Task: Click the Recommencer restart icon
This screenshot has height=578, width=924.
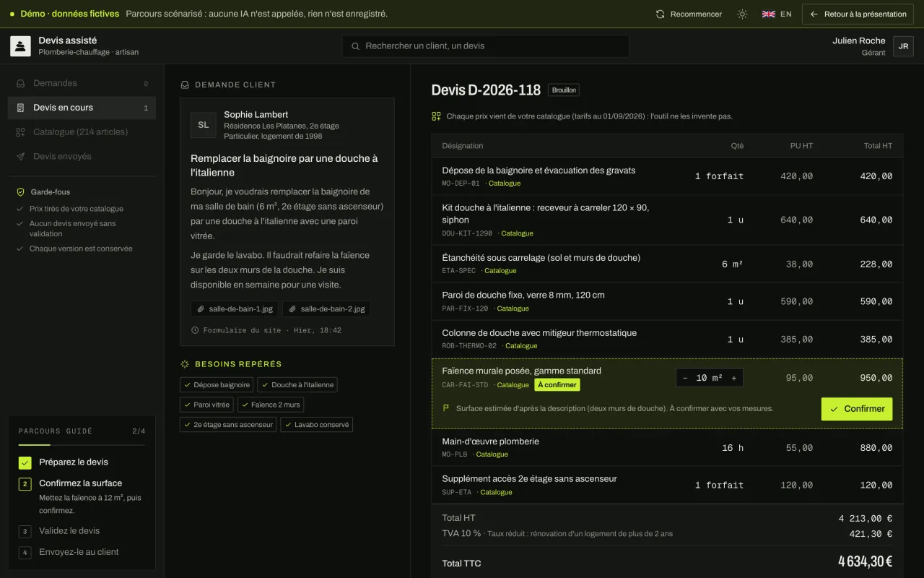Action: click(x=660, y=14)
